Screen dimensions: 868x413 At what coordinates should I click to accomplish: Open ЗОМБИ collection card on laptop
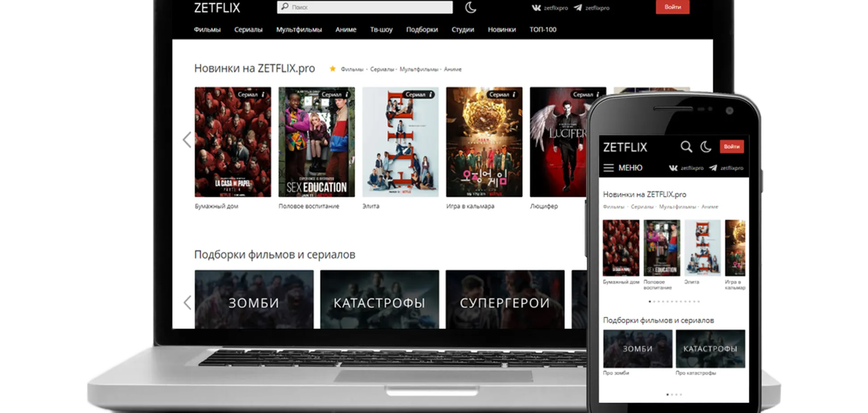254,299
